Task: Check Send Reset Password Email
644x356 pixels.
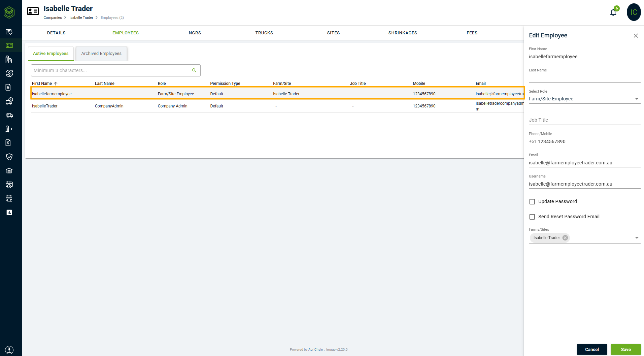Action: (532, 217)
